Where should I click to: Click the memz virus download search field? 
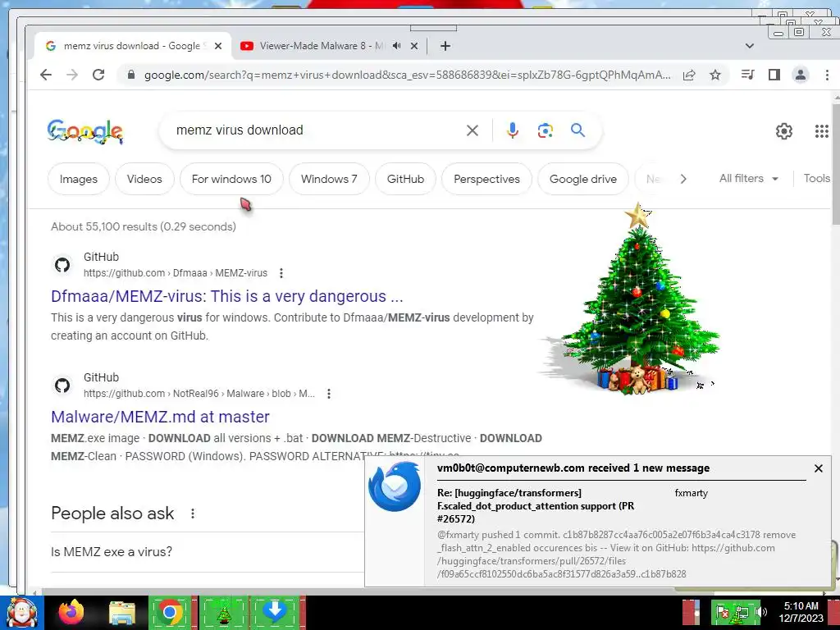click(x=316, y=130)
